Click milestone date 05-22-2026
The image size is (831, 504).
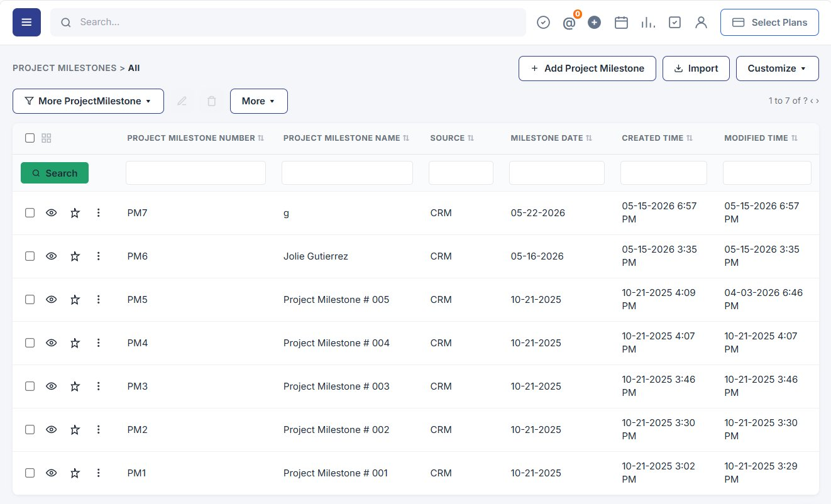[x=538, y=213]
